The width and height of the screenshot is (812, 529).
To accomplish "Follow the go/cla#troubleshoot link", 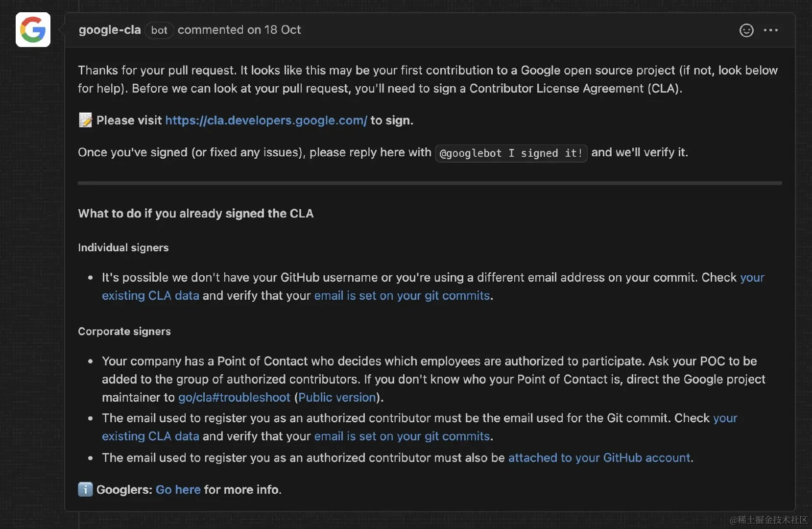I will coord(234,397).
